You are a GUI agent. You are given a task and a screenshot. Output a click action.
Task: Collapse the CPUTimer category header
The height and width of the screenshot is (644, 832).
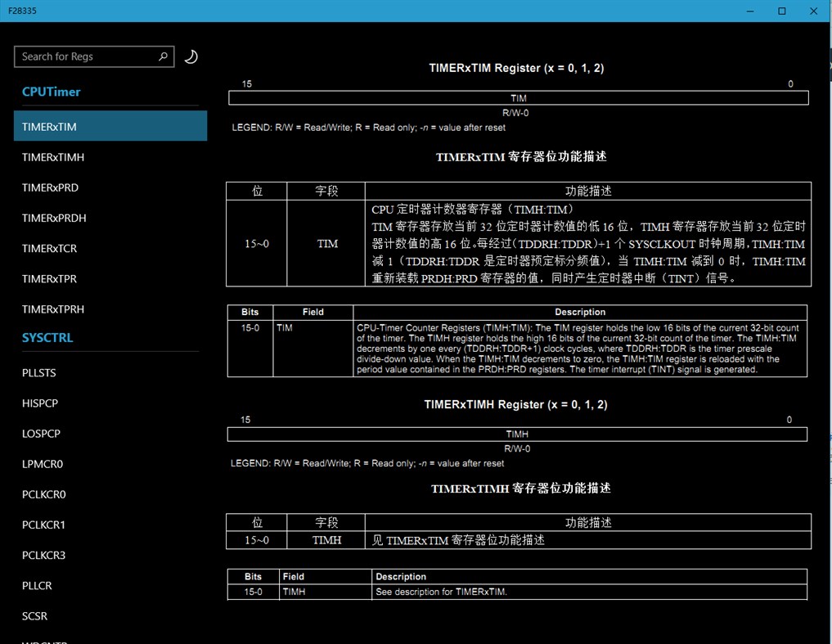pos(51,92)
